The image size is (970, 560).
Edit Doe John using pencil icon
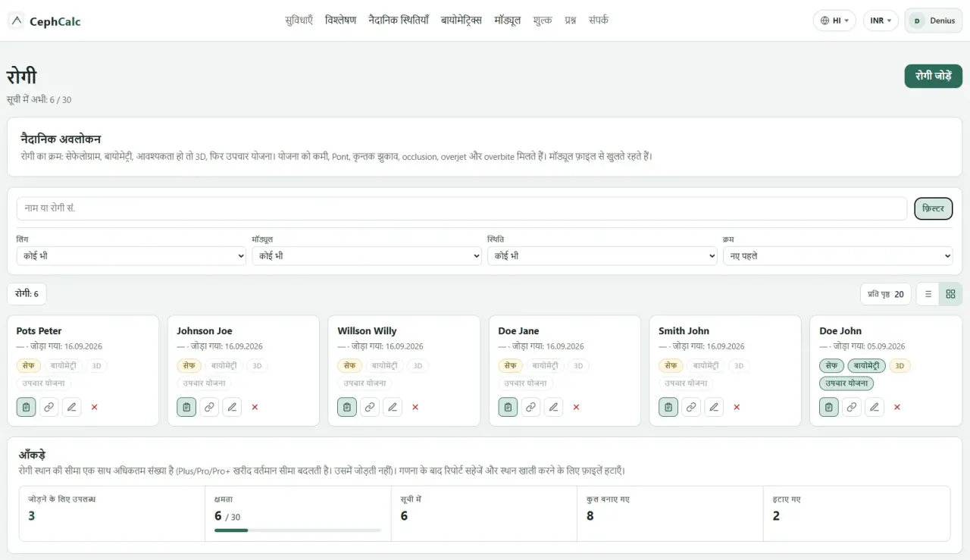[875, 407]
